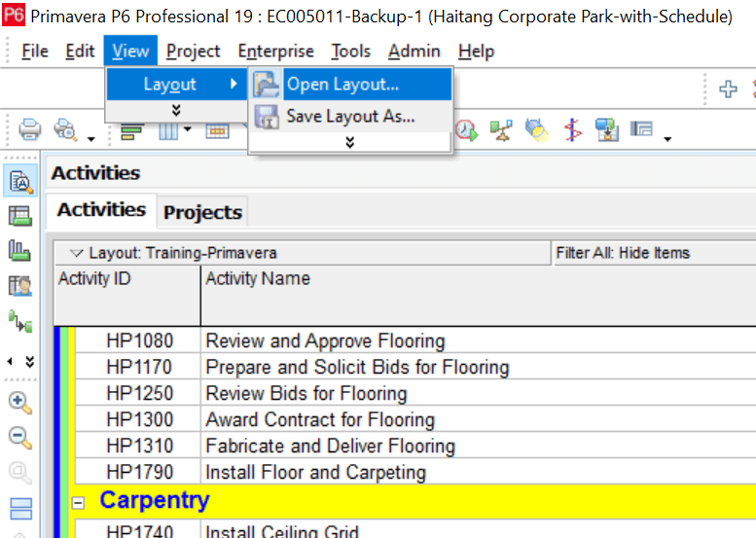Open Print Preview from the toolbar
The height and width of the screenshot is (538, 756).
(65, 129)
